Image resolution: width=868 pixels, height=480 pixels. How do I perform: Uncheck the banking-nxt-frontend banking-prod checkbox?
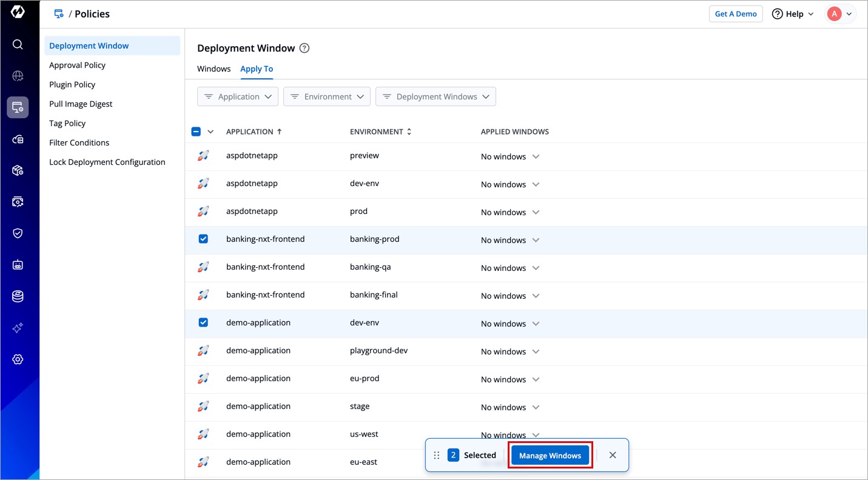pos(203,239)
